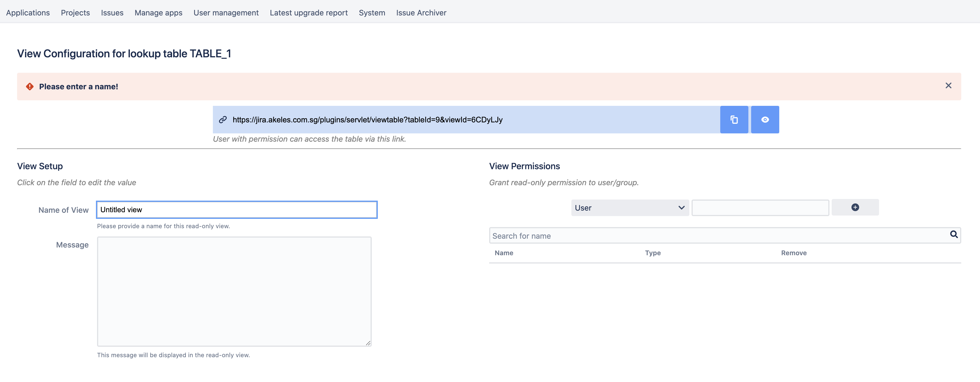Go to the Issues admin tab
Screen dimensions: 980x382
[112, 13]
